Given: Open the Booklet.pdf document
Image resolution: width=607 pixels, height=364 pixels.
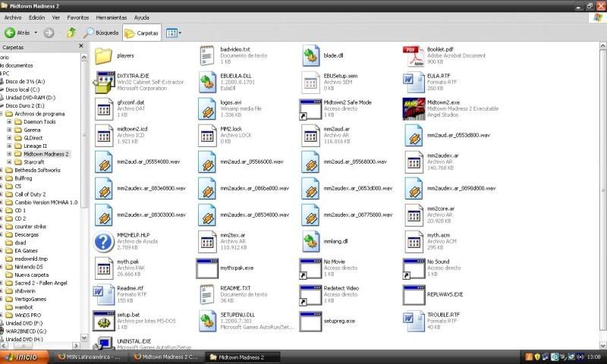Looking at the screenshot, I should coord(414,55).
